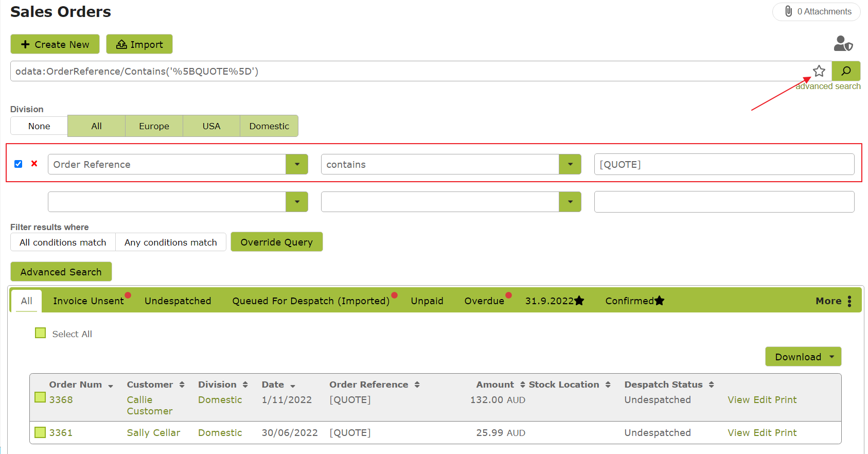Open order number 3361 link

61,433
